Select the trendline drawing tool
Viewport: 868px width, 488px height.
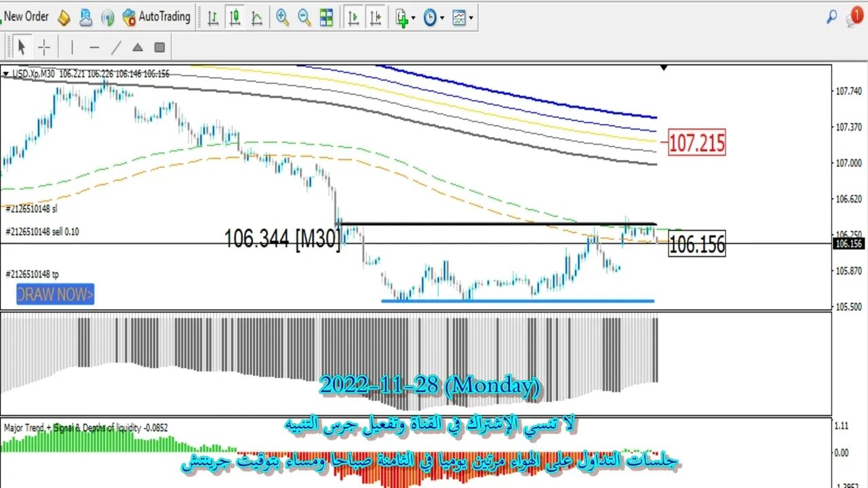(x=116, y=47)
